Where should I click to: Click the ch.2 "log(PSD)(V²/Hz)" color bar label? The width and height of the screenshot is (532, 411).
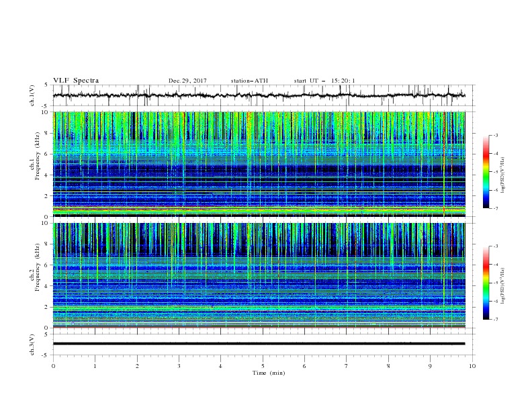click(x=503, y=286)
